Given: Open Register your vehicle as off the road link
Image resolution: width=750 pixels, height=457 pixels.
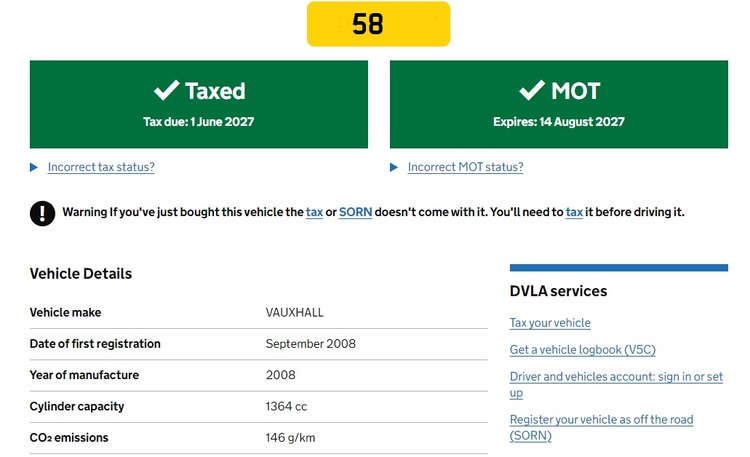Looking at the screenshot, I should click(601, 427).
